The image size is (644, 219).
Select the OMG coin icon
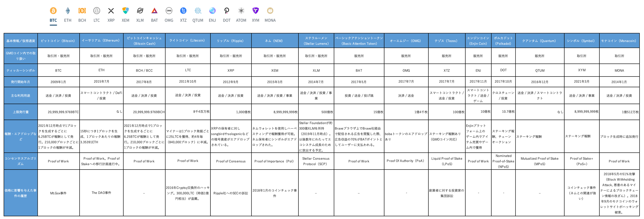169,11
